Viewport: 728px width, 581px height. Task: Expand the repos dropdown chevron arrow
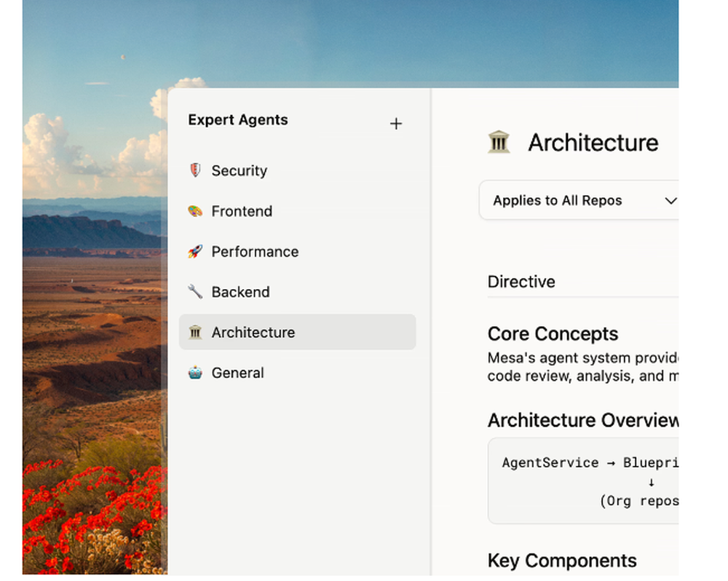pos(670,201)
